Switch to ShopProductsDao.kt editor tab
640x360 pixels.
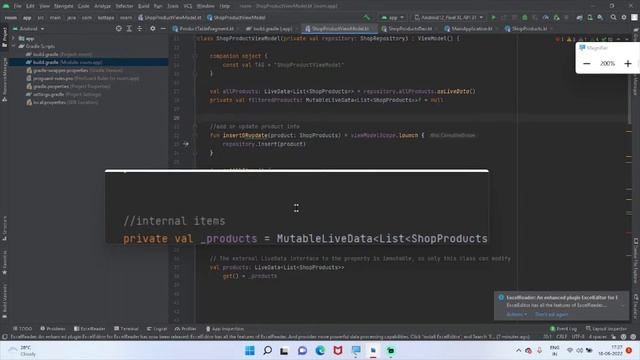(407, 29)
